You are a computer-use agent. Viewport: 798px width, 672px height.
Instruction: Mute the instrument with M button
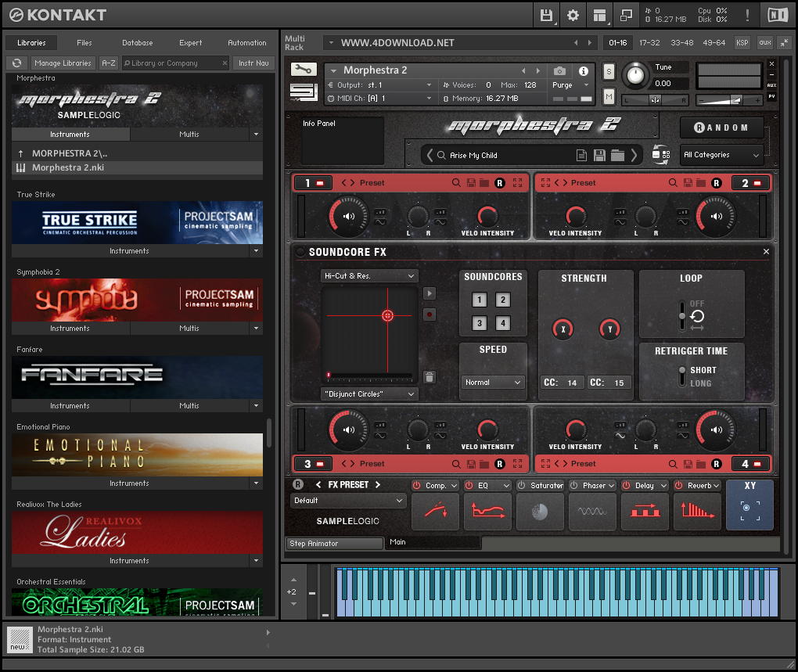pyautogui.click(x=609, y=97)
